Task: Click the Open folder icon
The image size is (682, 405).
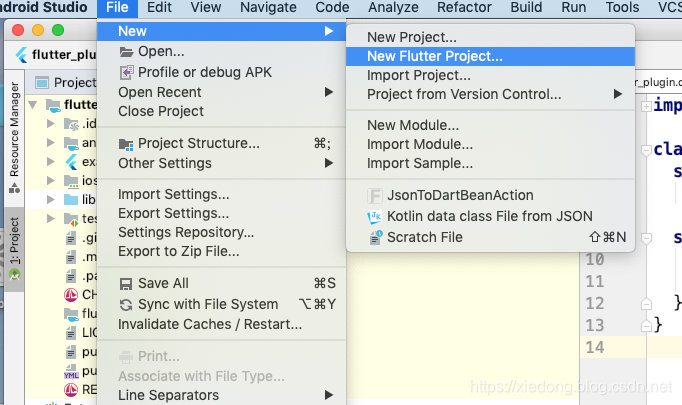Action: coord(127,51)
